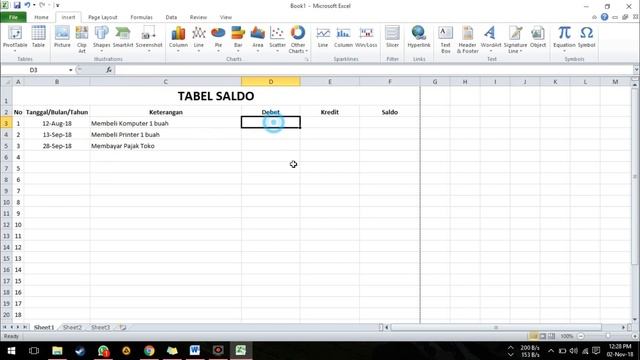The width and height of the screenshot is (640, 360).
Task: Insert a SmartArt graphic
Action: (123, 37)
